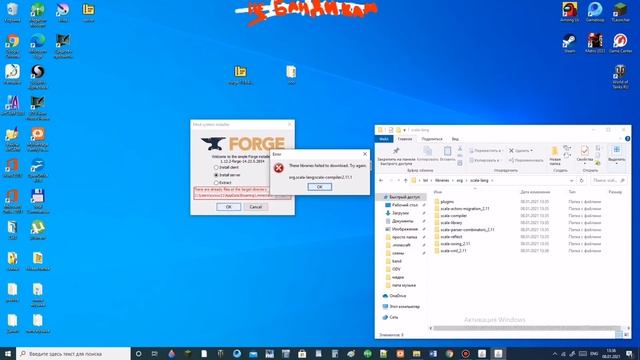The height and width of the screenshot is (360, 640).
Task: Click OK in the Forge installer window
Action: click(229, 207)
